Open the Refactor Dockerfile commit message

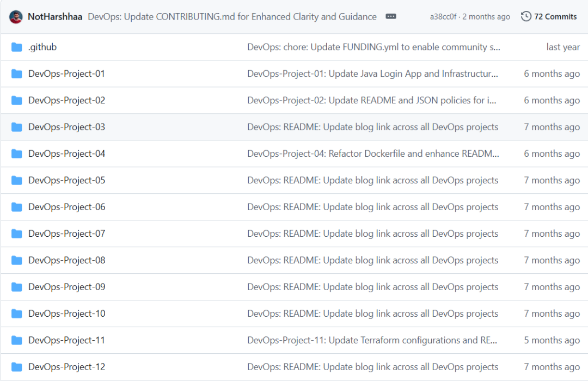pyautogui.click(x=373, y=153)
